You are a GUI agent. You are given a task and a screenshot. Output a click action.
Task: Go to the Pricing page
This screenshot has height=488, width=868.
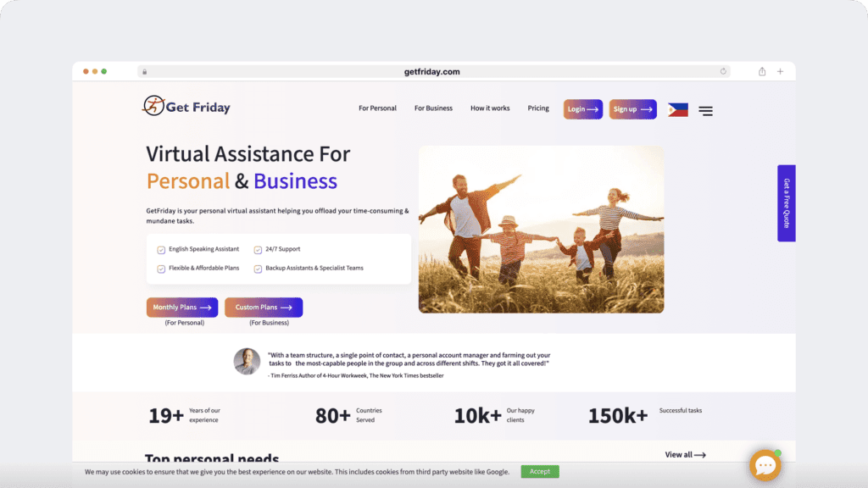(x=538, y=108)
